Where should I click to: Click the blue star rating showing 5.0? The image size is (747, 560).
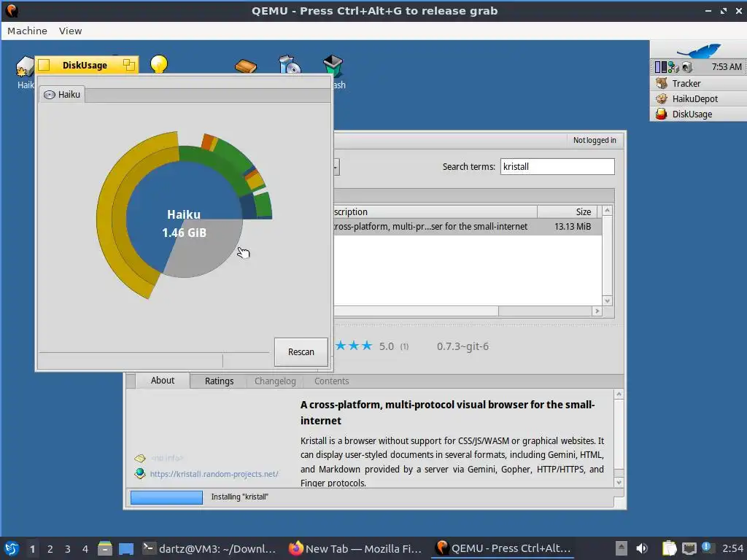pyautogui.click(x=354, y=346)
